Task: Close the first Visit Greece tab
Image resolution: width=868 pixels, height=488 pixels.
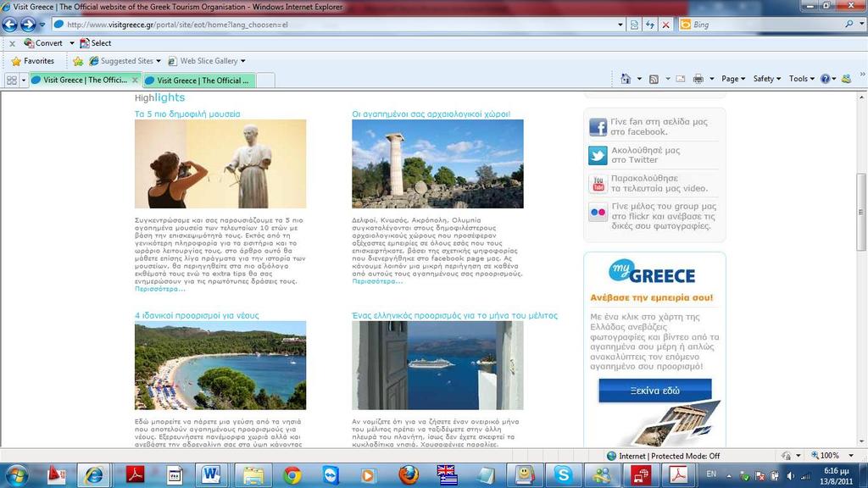Action: tap(135, 80)
